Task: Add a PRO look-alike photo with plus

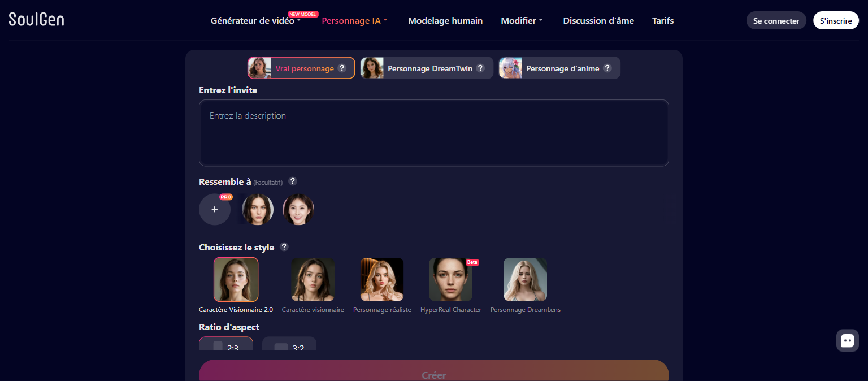Action: (215, 209)
